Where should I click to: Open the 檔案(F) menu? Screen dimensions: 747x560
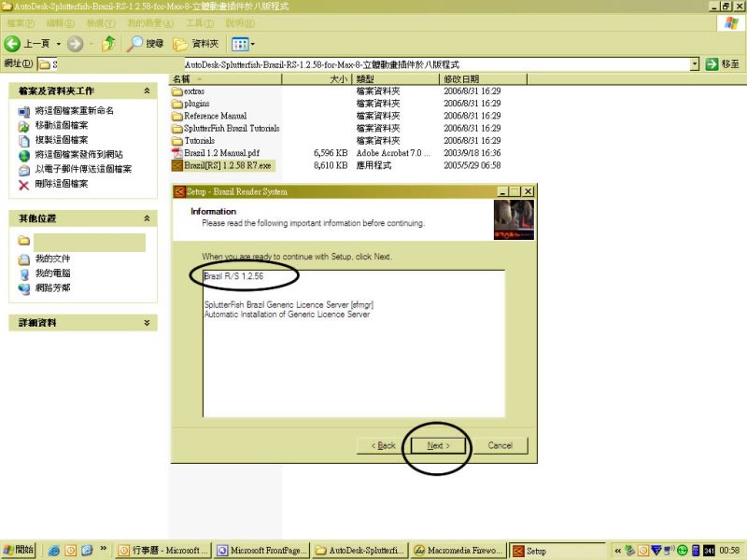[21, 22]
